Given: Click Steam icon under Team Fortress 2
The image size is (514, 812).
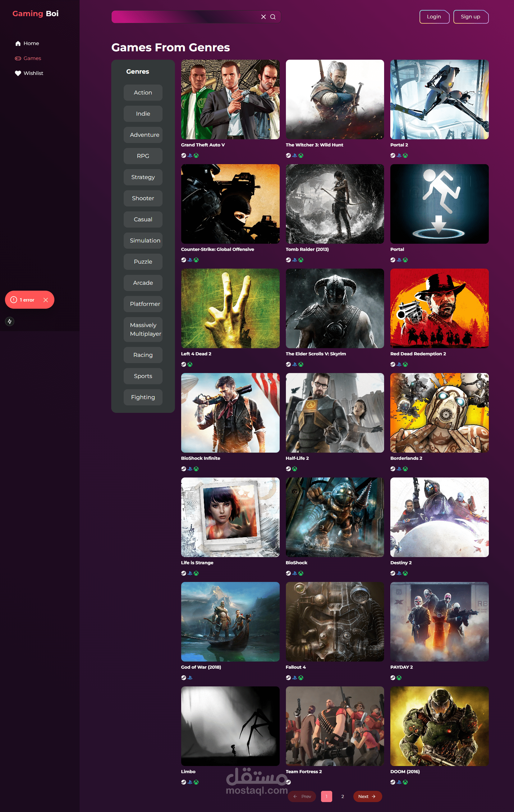Looking at the screenshot, I should pos(288,782).
